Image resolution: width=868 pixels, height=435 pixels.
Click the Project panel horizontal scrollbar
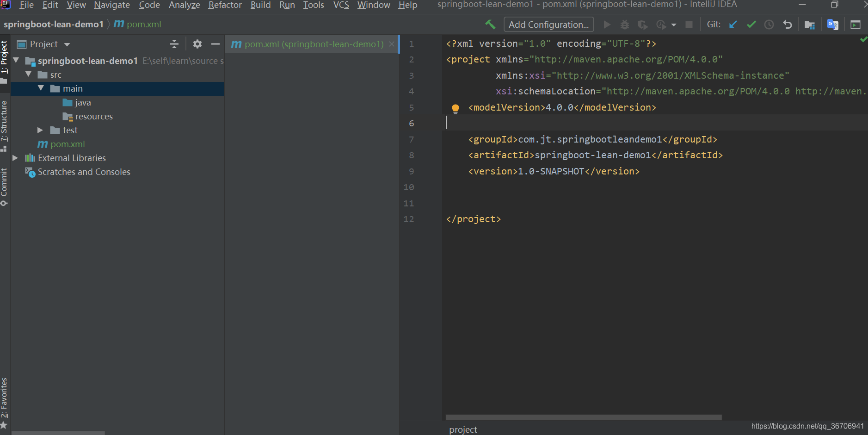(x=58, y=433)
